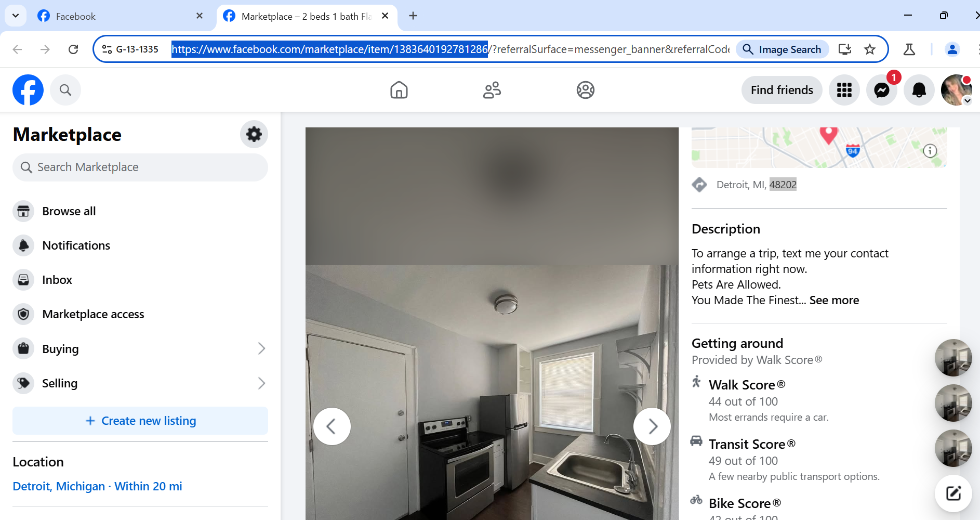Go to Facebook Home feed icon
This screenshot has height=520, width=980.
(x=399, y=90)
